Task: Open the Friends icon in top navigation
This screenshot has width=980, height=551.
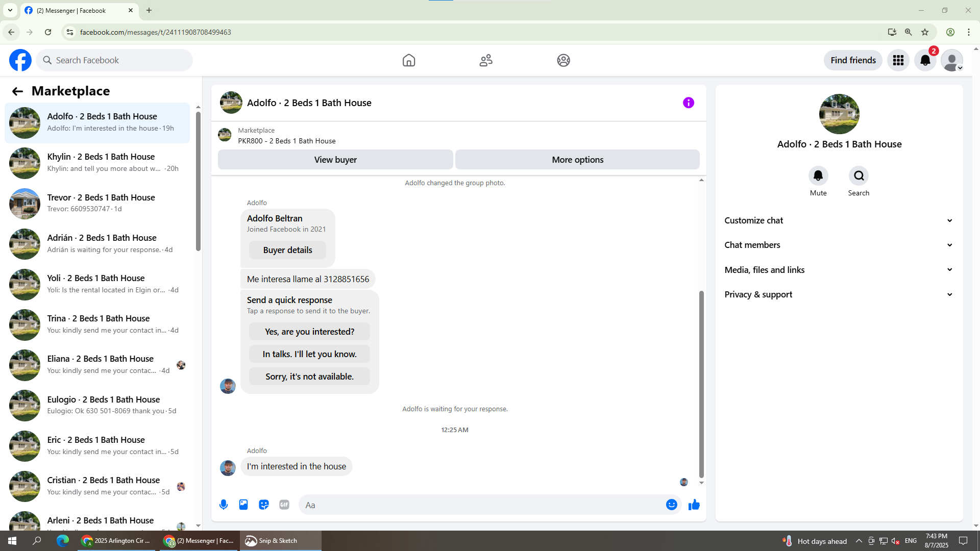Action: click(x=486, y=60)
